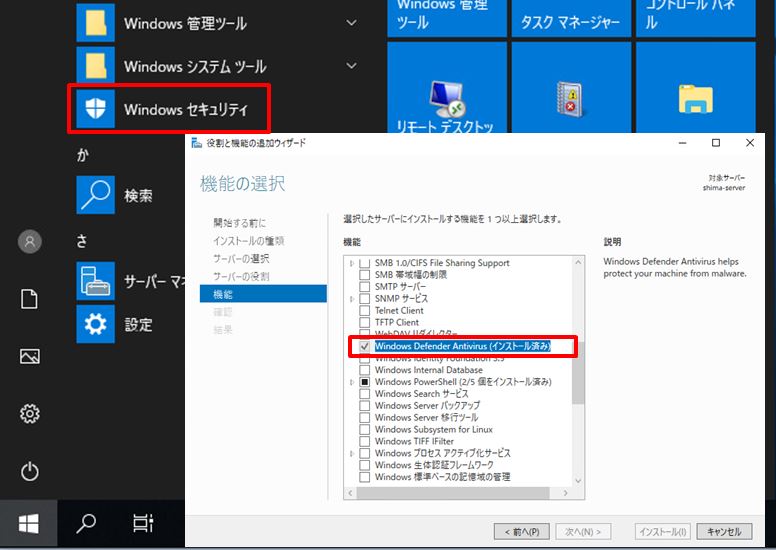This screenshot has height=550, width=776.
Task: Check Windows Internal Database checkbox
Action: [364, 370]
